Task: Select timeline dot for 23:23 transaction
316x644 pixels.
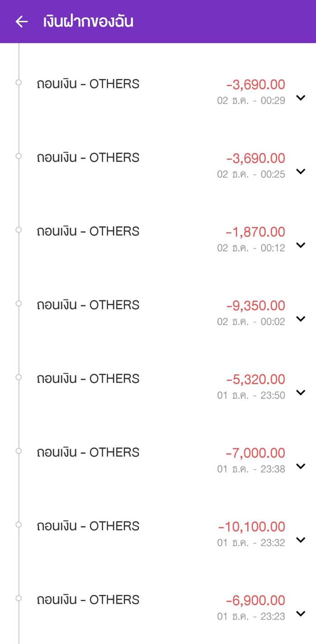Action: (x=19, y=598)
